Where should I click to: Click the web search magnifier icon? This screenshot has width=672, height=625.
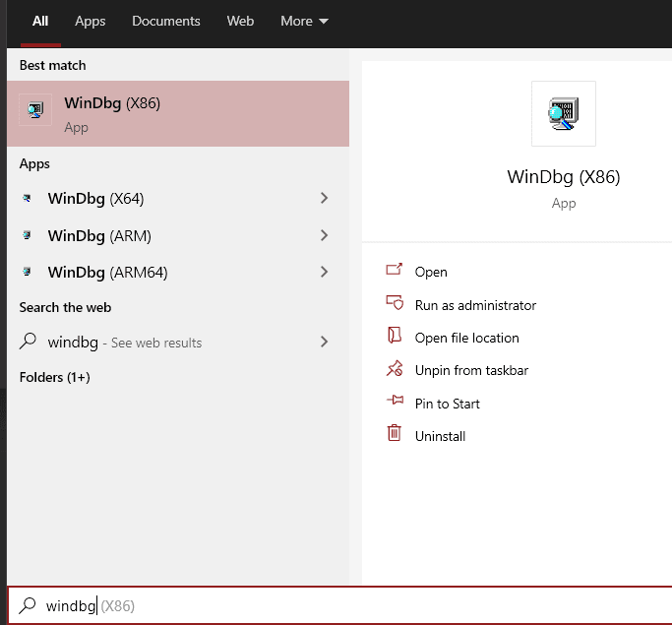pyautogui.click(x=28, y=342)
